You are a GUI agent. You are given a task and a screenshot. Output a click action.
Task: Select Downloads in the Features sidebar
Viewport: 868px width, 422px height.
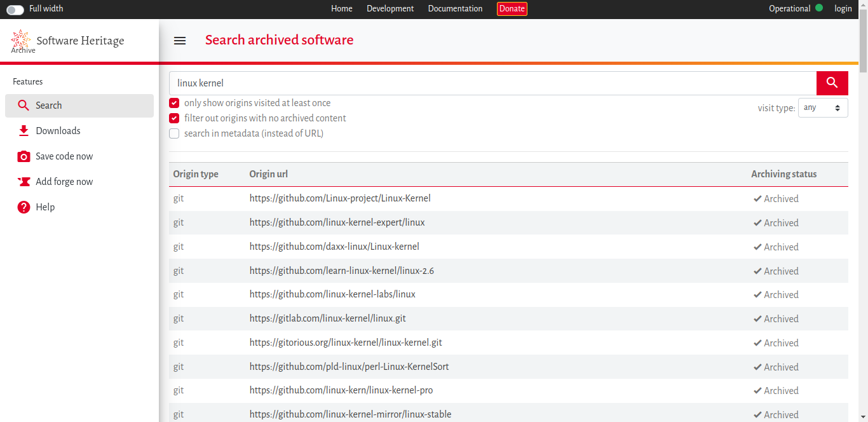(79, 131)
